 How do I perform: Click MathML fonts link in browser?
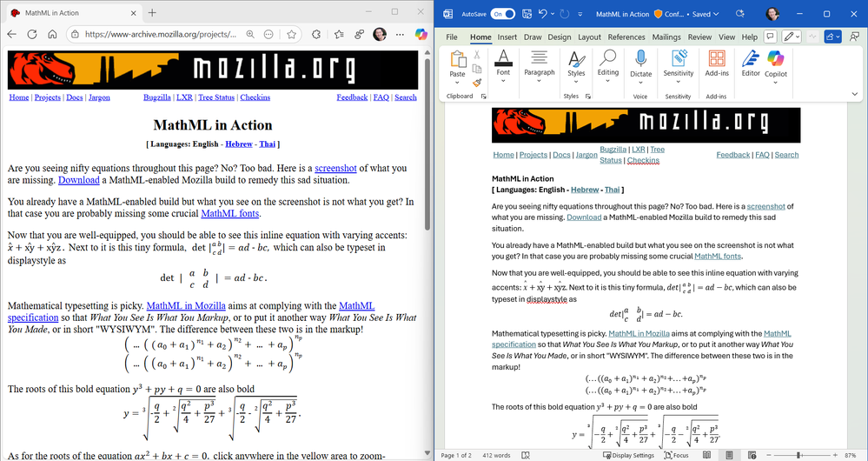pyautogui.click(x=229, y=214)
